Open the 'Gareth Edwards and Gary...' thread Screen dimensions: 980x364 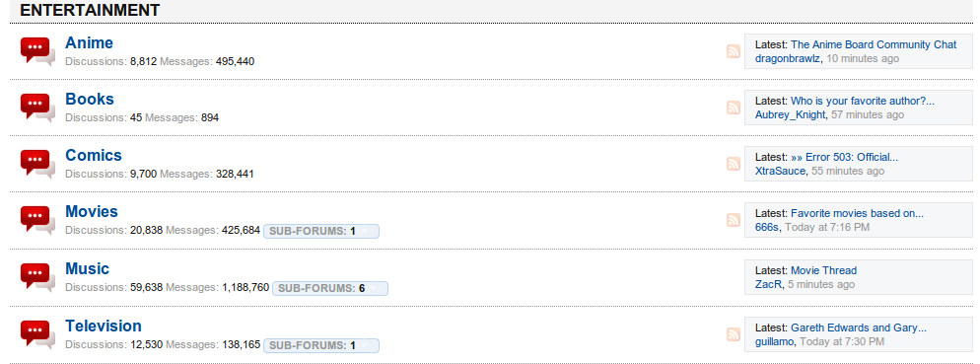pyautogui.click(x=859, y=328)
